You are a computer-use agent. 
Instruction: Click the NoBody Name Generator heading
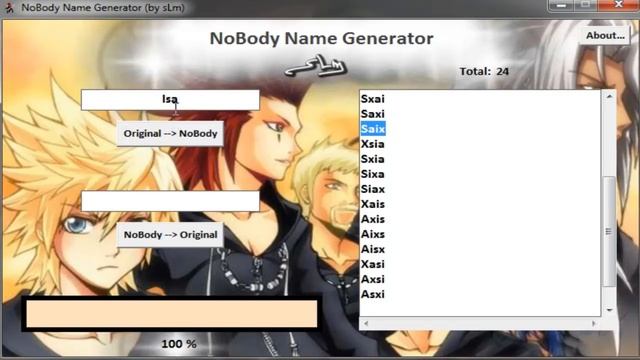click(x=321, y=38)
